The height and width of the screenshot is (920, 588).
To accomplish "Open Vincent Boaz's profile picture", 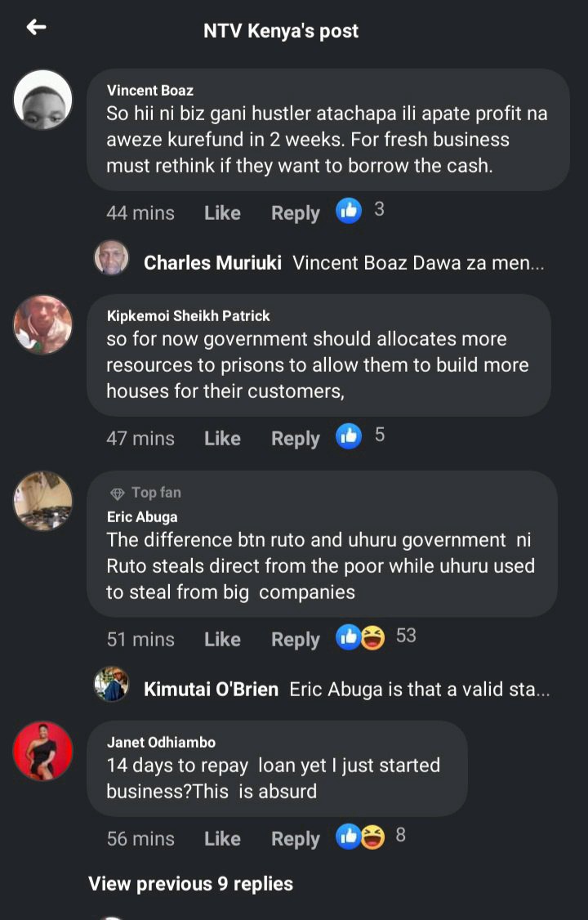I will (42, 100).
